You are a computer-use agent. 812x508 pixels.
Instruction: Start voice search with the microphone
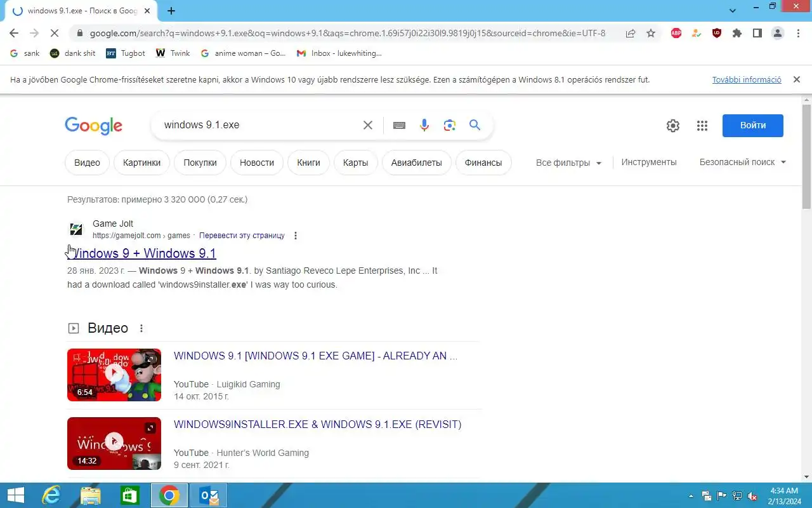(424, 125)
